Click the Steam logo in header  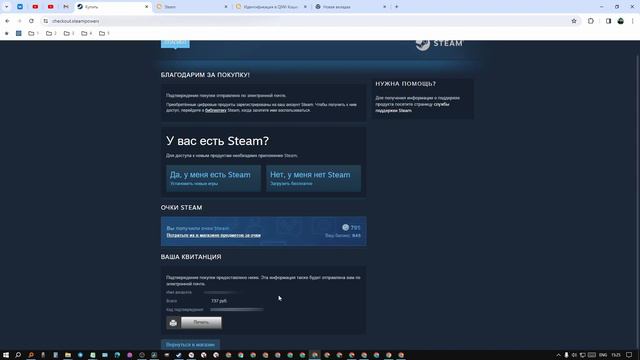point(439,43)
